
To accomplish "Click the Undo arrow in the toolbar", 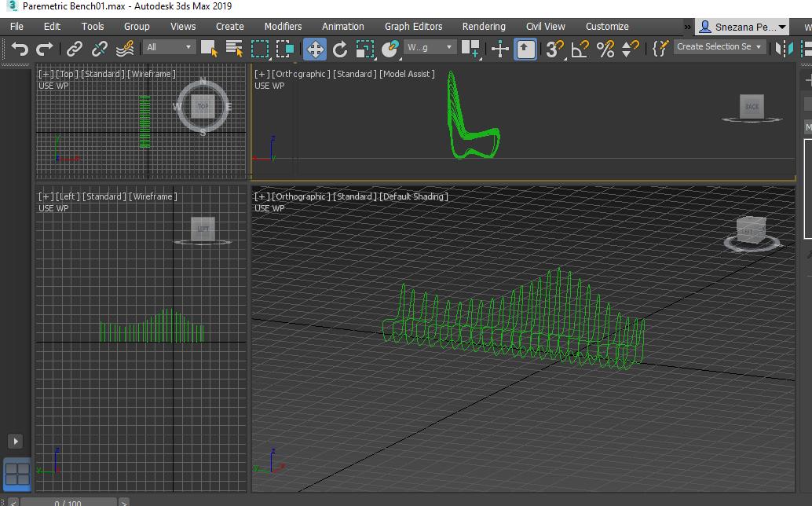I will pos(20,49).
